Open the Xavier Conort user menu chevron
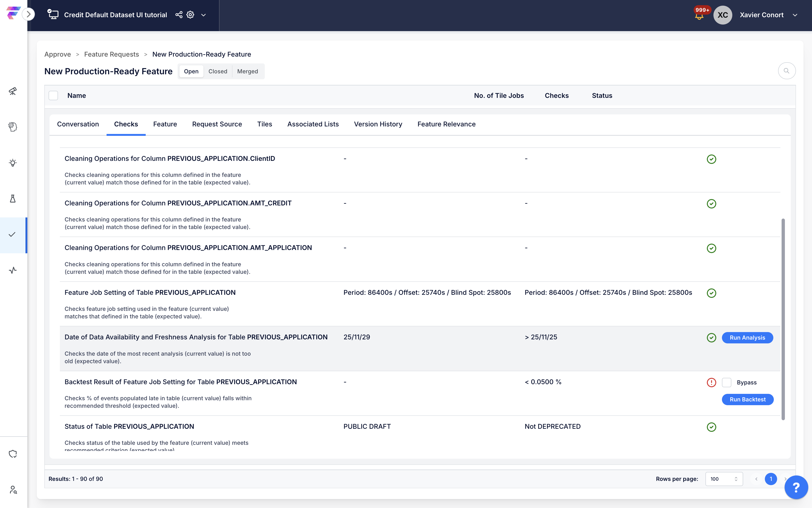Viewport: 812px width, 508px height. [x=795, y=15]
